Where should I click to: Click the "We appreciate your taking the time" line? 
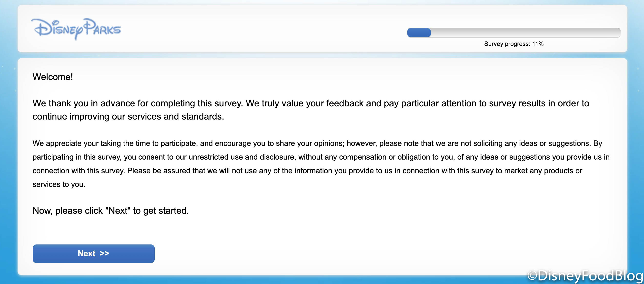(317, 143)
